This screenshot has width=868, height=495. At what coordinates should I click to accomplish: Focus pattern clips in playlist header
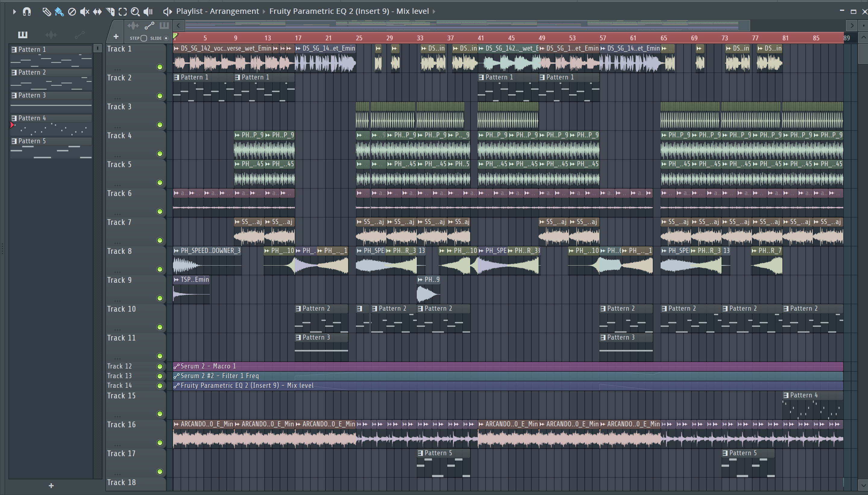[164, 26]
